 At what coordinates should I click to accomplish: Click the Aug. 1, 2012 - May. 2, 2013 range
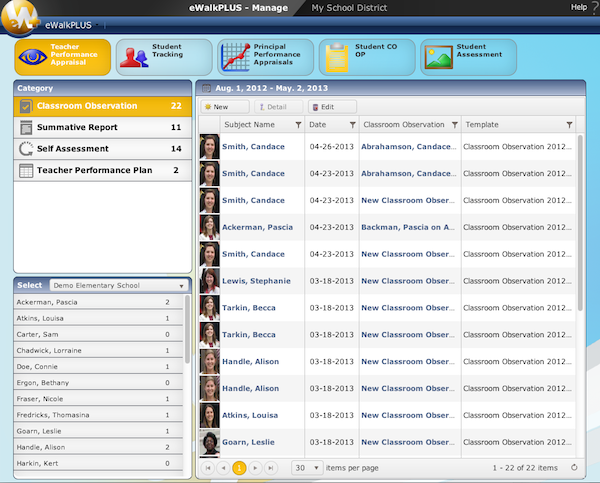[x=271, y=88]
